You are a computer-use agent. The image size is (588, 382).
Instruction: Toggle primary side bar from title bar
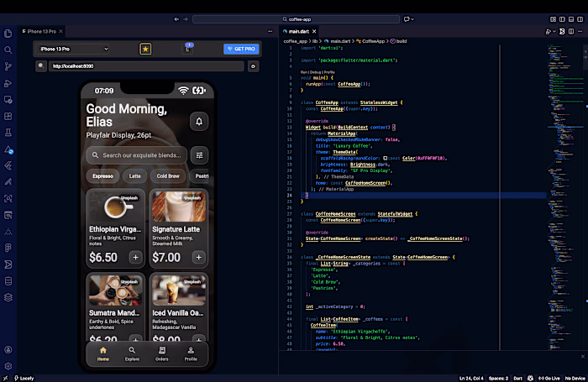562,19
